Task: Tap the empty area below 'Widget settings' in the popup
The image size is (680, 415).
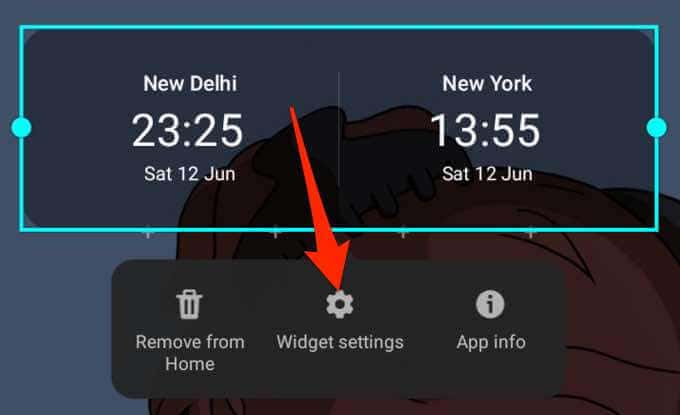Action: pos(340,374)
